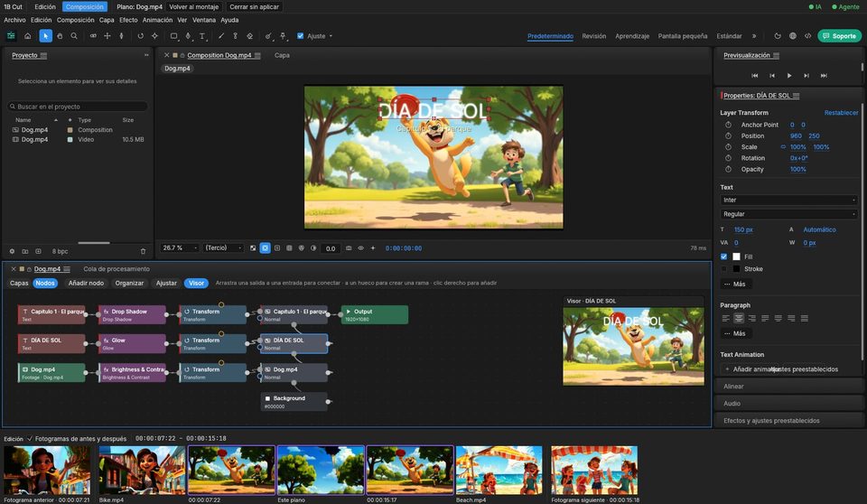
Task: Open the 26.7 % zoom dropdown
Action: click(179, 247)
